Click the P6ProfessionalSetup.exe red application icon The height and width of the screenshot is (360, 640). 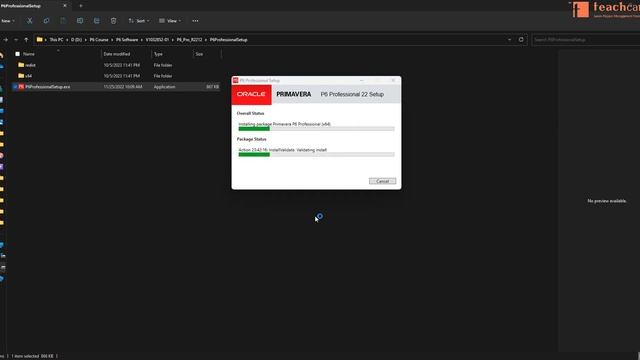pos(21,87)
